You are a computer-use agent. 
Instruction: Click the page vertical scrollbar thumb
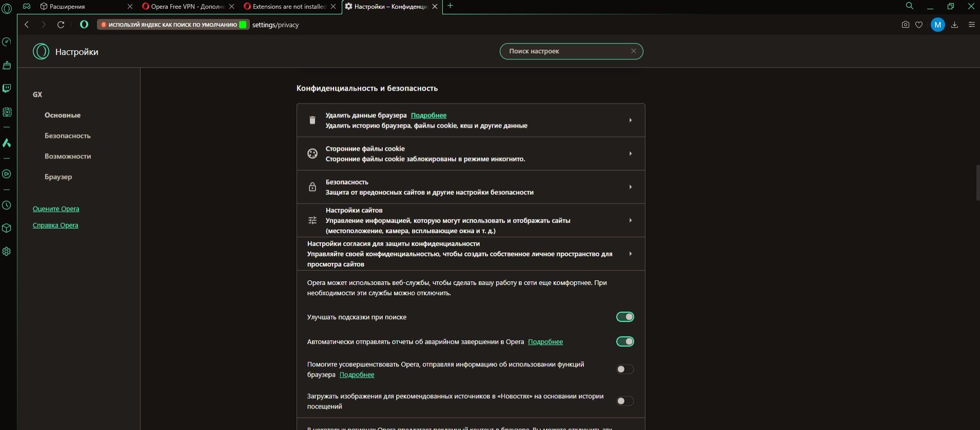(978, 182)
